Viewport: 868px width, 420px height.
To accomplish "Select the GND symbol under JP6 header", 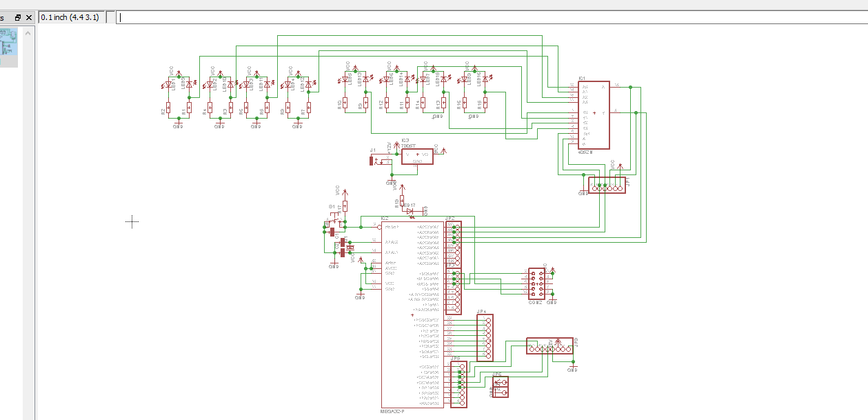I will point(492,392).
